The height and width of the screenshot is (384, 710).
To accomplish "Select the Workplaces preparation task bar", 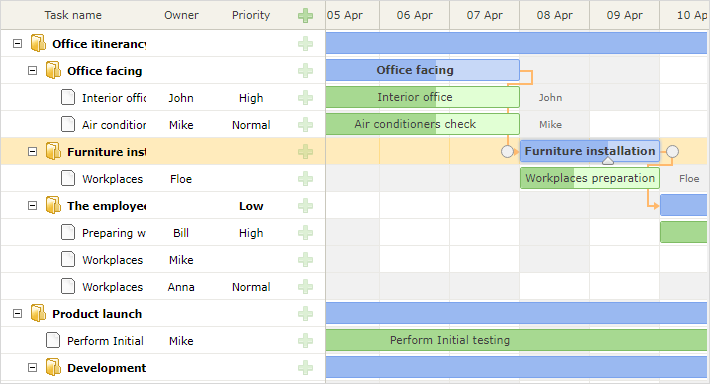I will click(x=590, y=178).
